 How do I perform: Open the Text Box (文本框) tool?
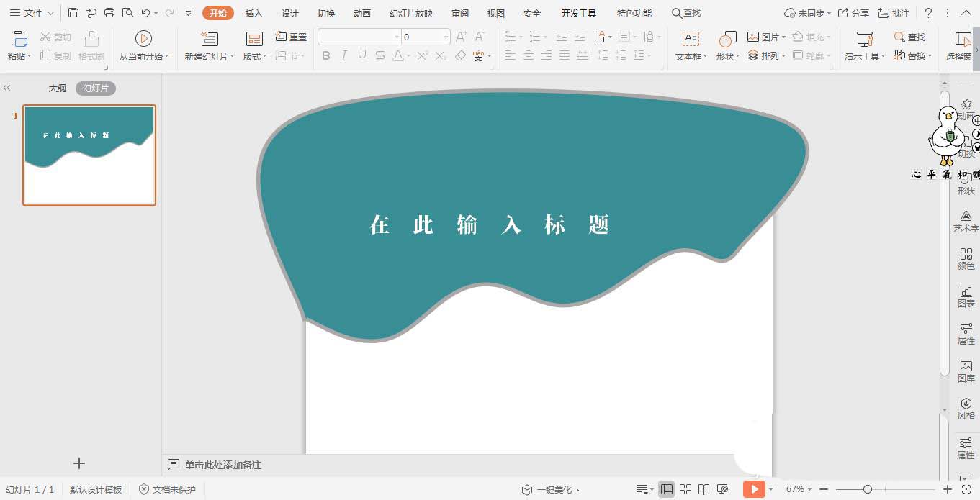691,40
